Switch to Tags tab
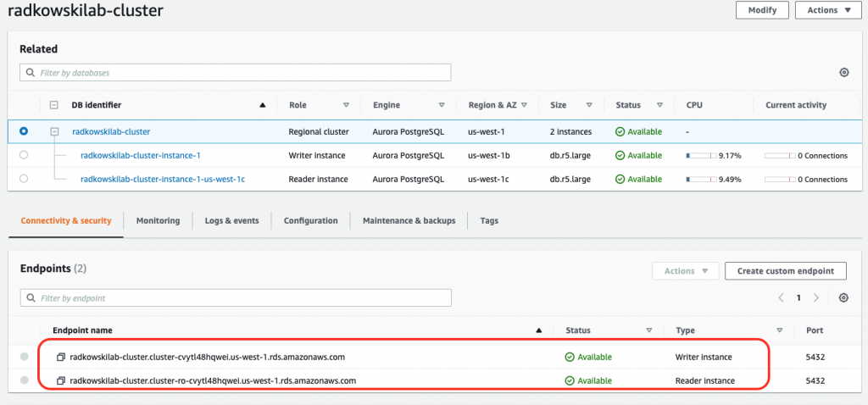This screenshot has width=868, height=405. click(x=489, y=221)
